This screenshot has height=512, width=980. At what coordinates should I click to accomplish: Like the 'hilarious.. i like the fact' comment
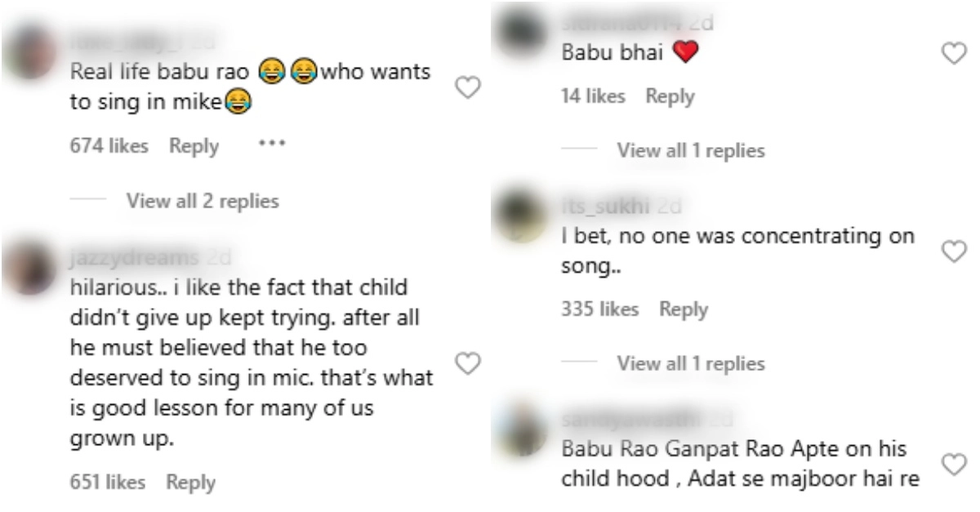466,363
